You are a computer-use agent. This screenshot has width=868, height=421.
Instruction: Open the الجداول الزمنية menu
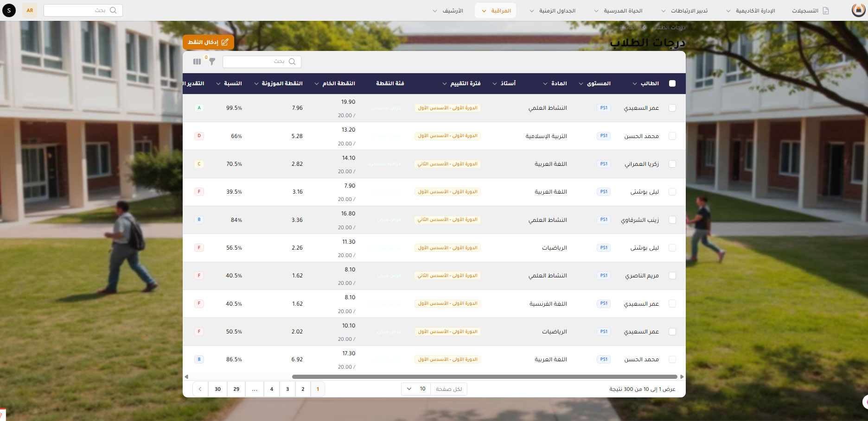(x=552, y=11)
